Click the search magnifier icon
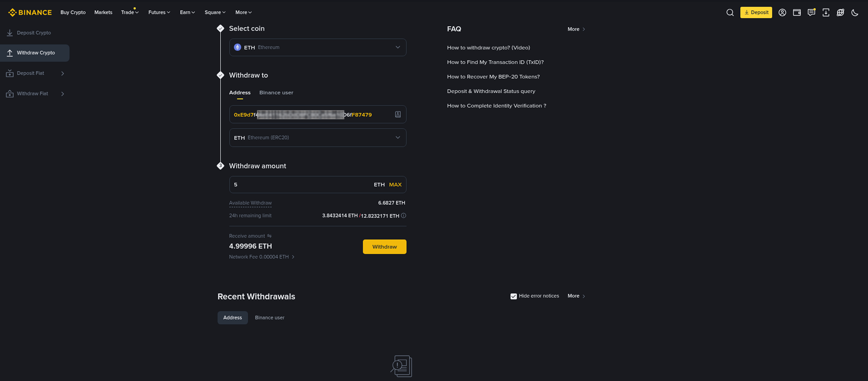Image resolution: width=868 pixels, height=381 pixels. [x=730, y=12]
